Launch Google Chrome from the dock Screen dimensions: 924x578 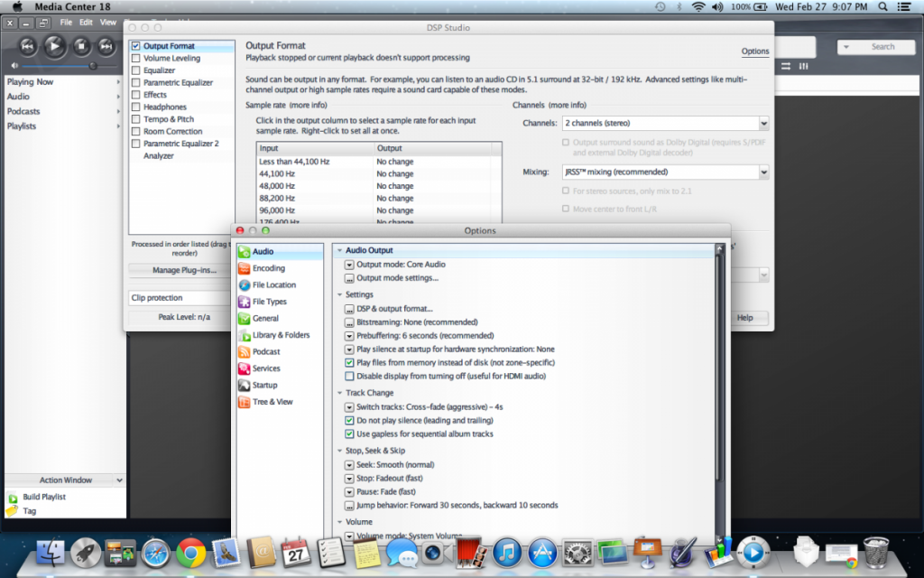tap(190, 550)
